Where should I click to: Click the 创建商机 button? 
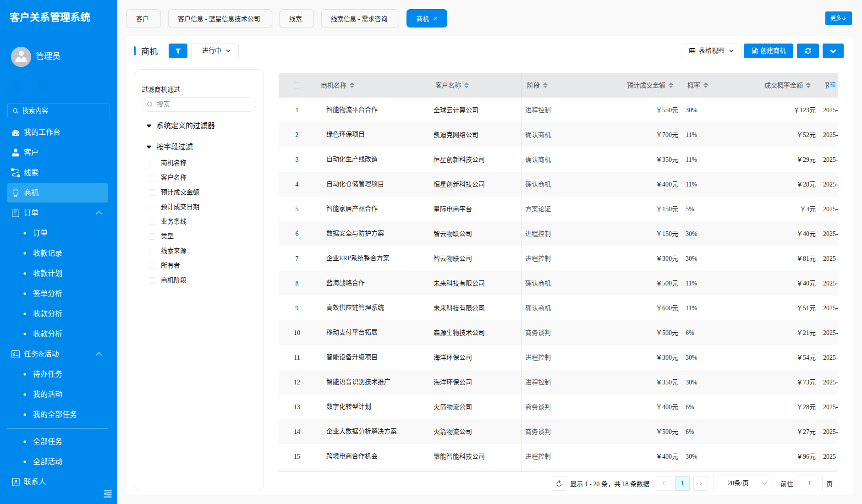pos(769,51)
